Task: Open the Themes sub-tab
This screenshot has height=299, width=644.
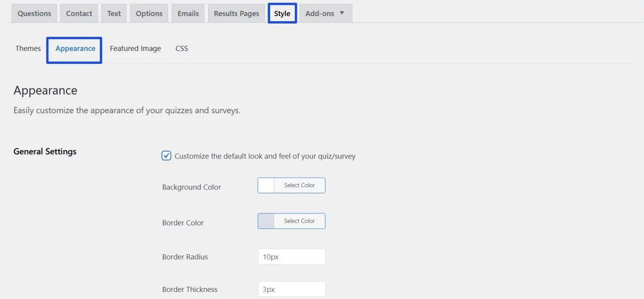Action: [x=28, y=48]
